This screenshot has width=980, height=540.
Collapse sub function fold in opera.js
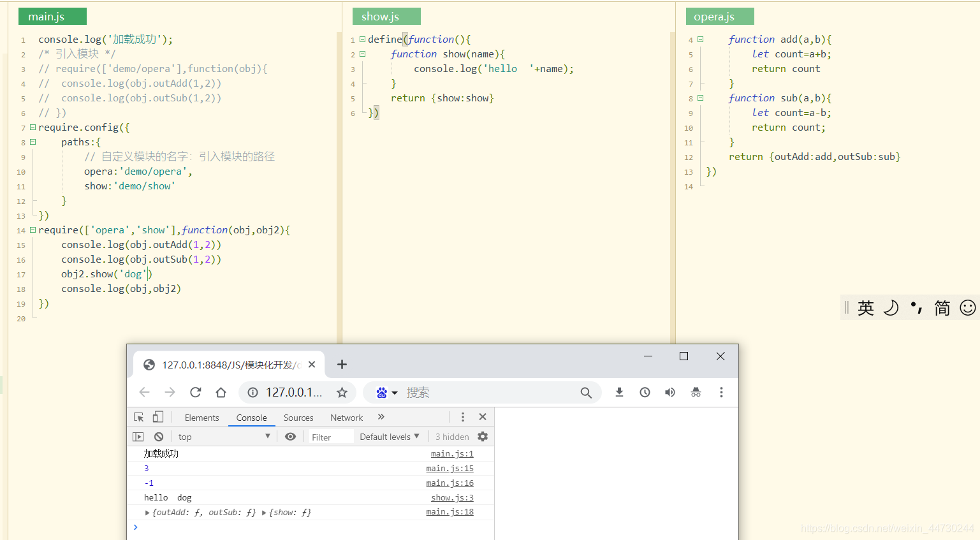700,98
